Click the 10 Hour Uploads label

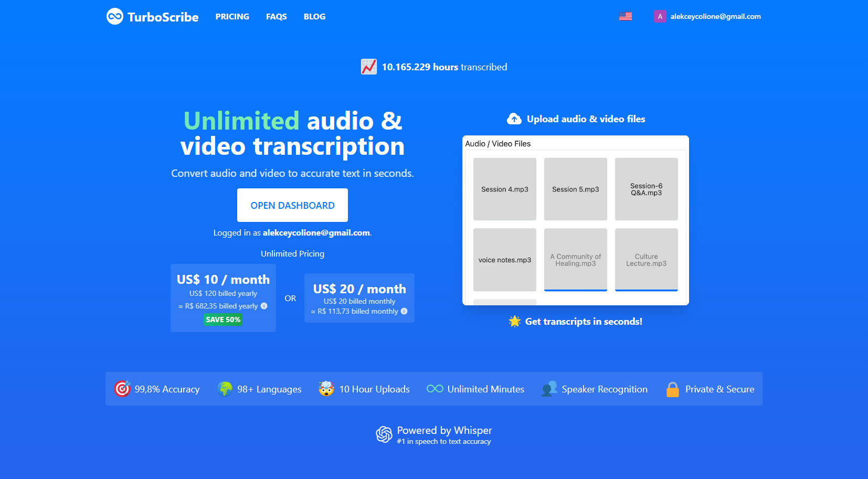[x=375, y=389]
